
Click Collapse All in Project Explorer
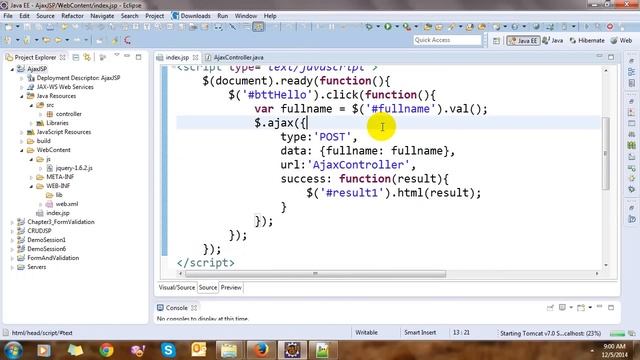(76, 57)
